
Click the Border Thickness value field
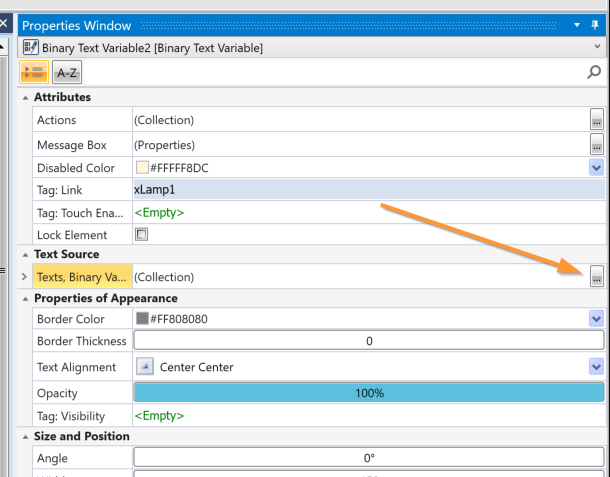[368, 341]
